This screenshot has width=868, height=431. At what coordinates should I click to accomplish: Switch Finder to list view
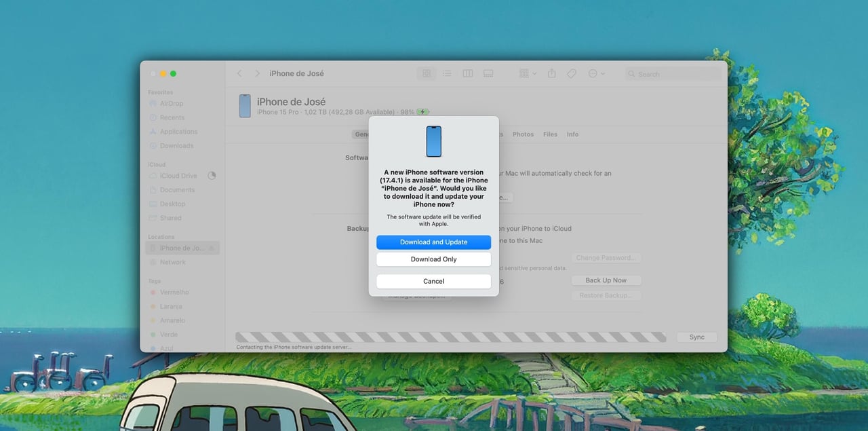click(447, 73)
